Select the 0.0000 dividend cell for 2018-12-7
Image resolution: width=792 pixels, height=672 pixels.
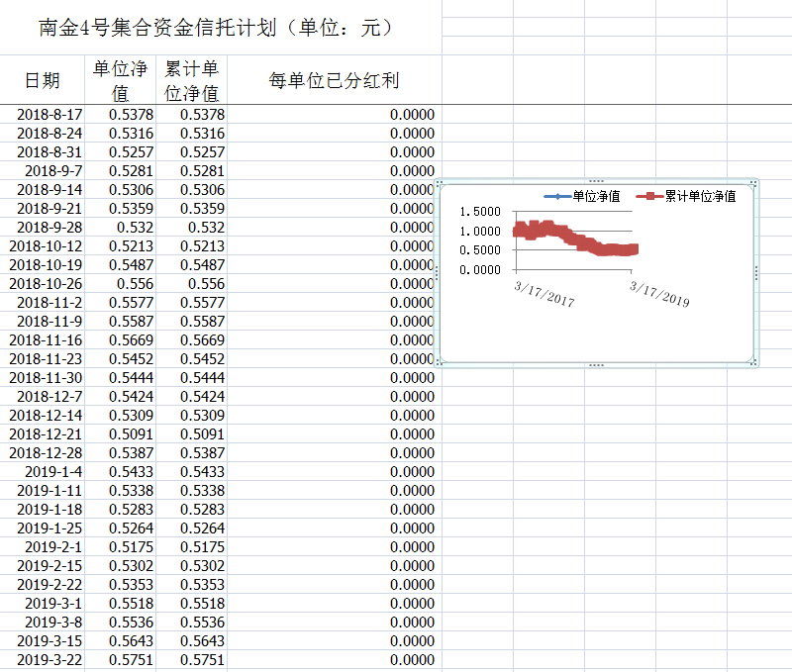(x=334, y=396)
